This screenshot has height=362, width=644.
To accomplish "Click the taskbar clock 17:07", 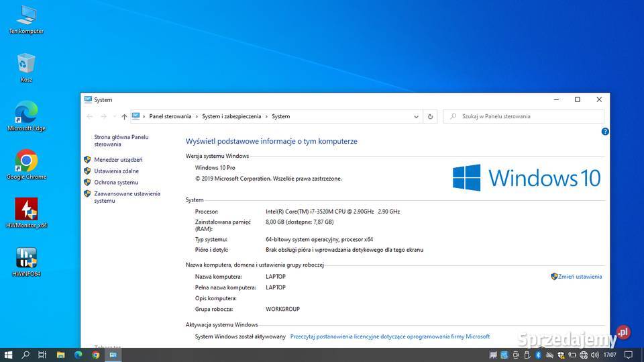I will click(610, 355).
